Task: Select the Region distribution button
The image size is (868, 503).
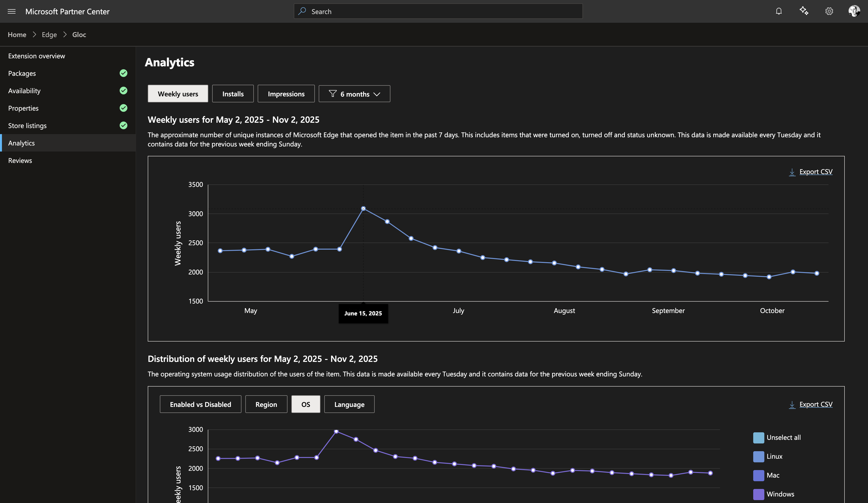Action: tap(266, 404)
